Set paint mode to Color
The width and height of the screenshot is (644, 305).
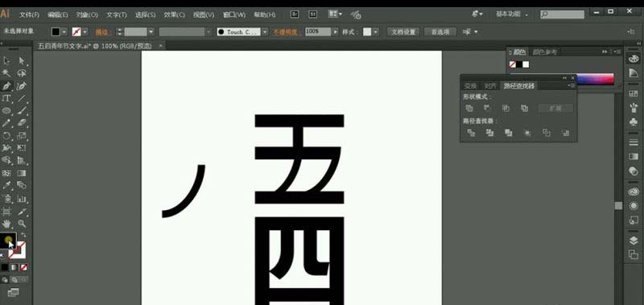pyautogui.click(x=5, y=267)
